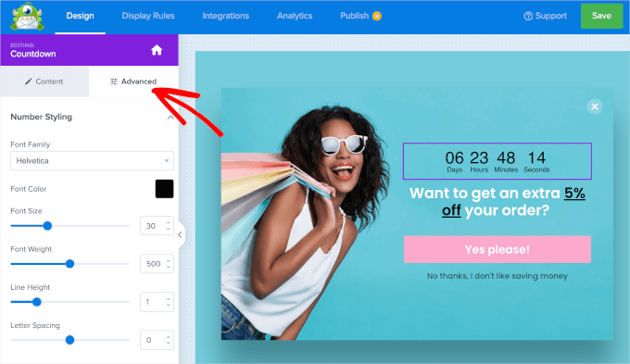The height and width of the screenshot is (364, 630).
Task: Open the Design tab
Action: coord(80,16)
